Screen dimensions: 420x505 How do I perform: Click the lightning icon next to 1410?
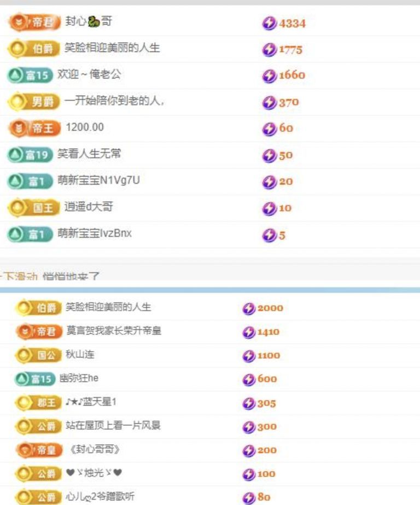tap(249, 332)
